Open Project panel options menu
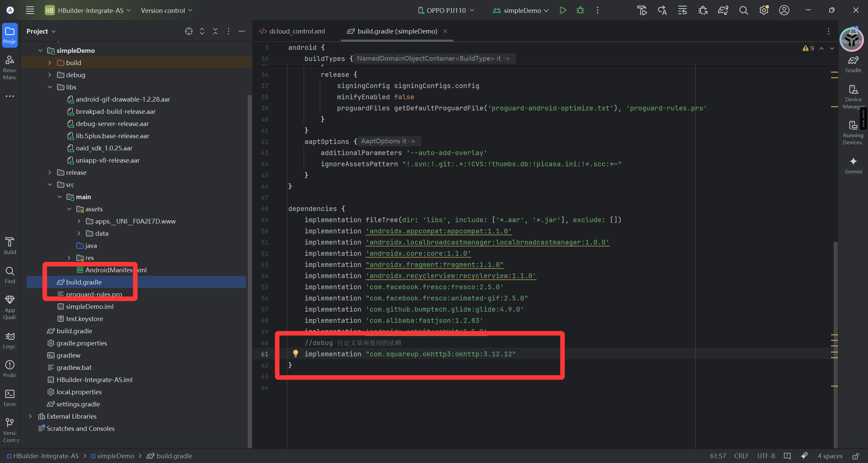Image resolution: width=868 pixels, height=463 pixels. [x=229, y=31]
